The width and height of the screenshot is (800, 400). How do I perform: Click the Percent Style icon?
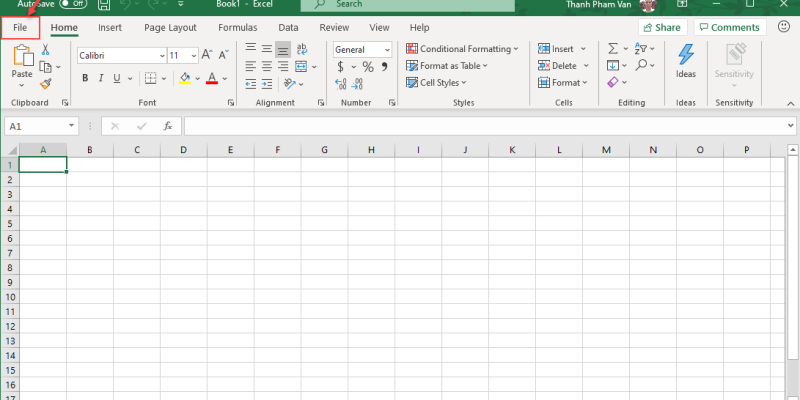tap(368, 67)
